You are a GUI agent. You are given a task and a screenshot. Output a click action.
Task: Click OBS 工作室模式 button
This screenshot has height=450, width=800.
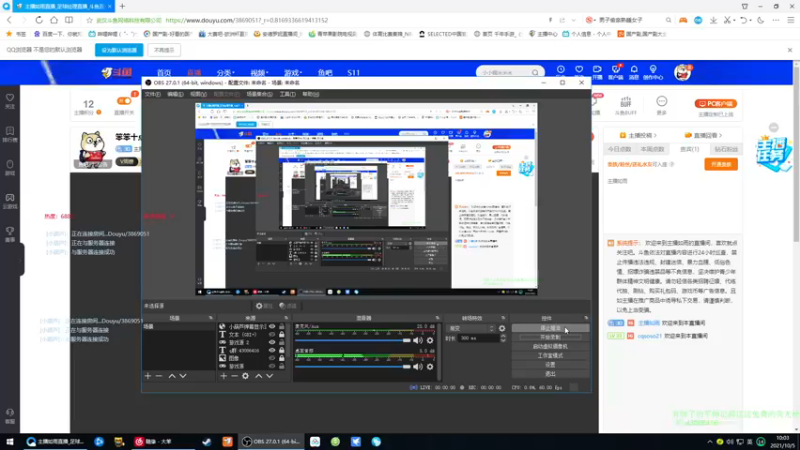[550, 356]
